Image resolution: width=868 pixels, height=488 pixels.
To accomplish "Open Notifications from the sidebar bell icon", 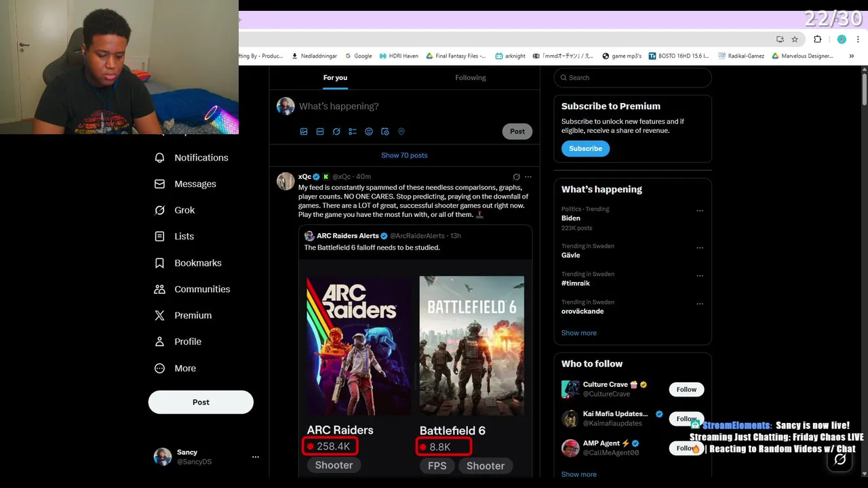I will (159, 157).
